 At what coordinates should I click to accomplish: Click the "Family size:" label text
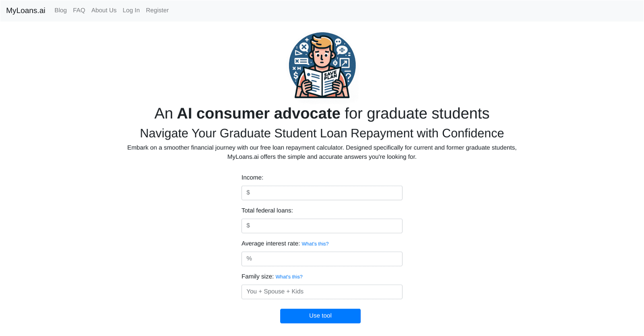coord(258,277)
